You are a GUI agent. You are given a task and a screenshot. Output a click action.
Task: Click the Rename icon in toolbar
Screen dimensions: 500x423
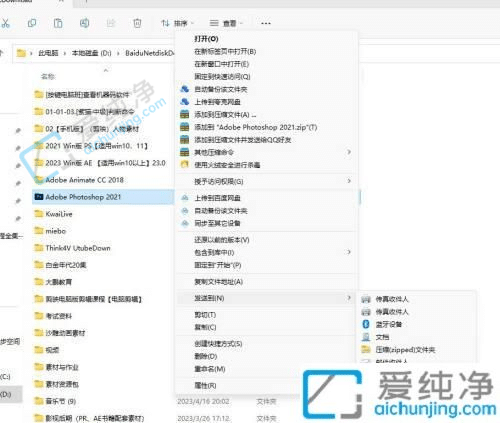tap(84, 23)
